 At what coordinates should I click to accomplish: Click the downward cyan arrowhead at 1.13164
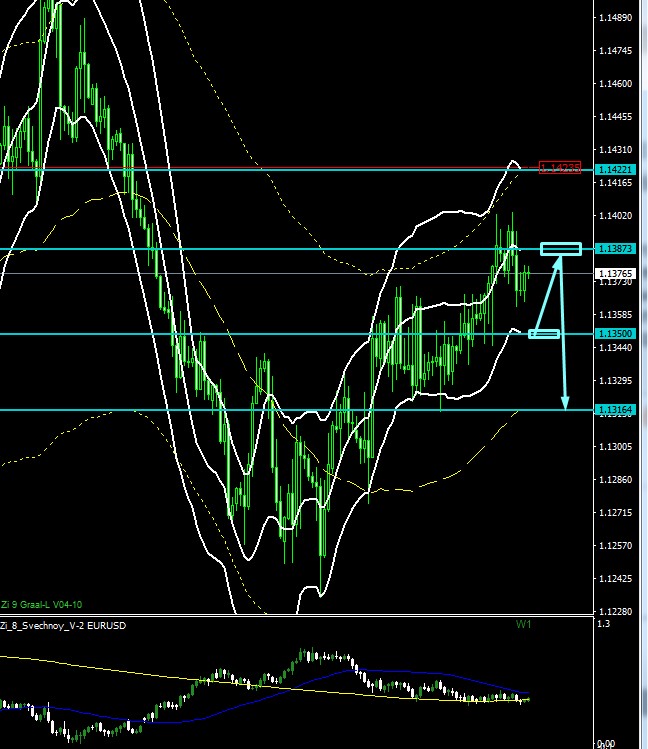[565, 404]
